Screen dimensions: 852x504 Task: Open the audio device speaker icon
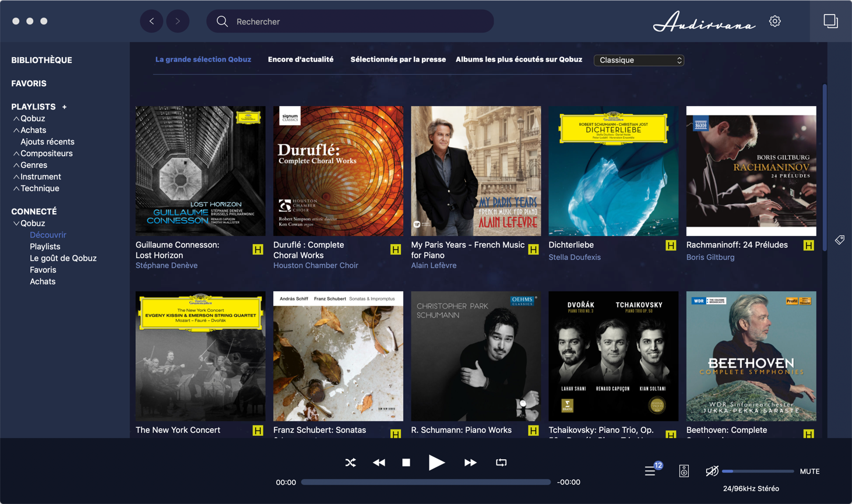[x=684, y=471]
